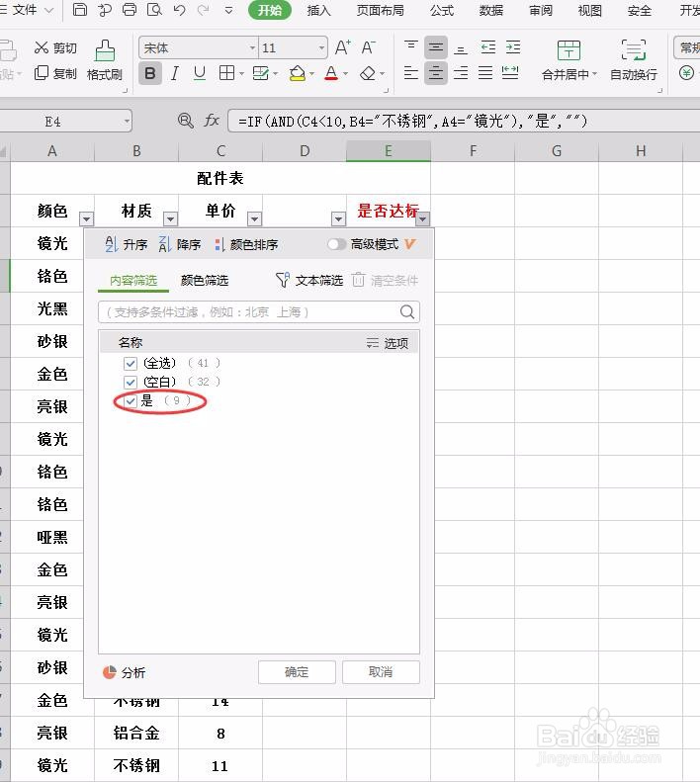Image resolution: width=700 pixels, height=782 pixels.
Task: Open the 单价 column filter dropdown
Action: coord(254,218)
